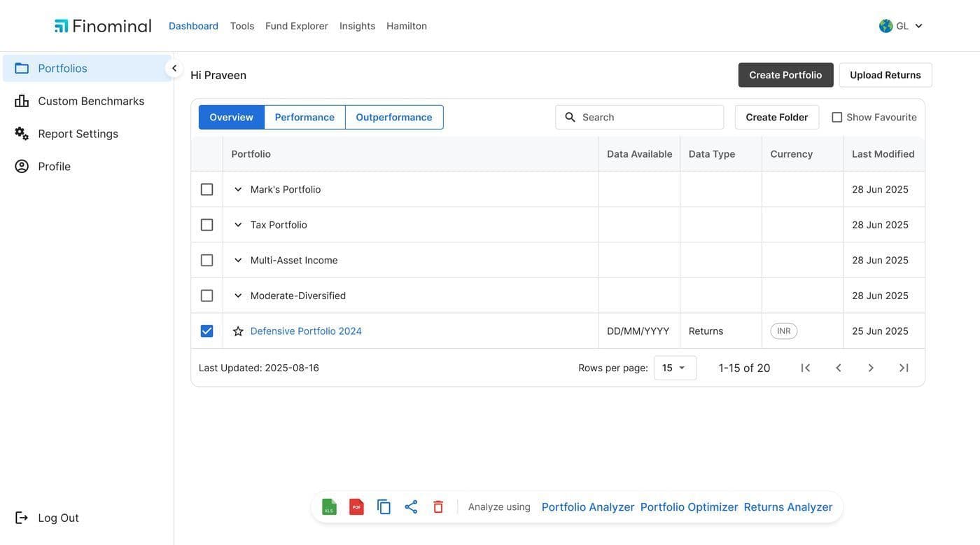Open Defensive Portfolio 2024 link
The height and width of the screenshot is (545, 980).
[306, 331]
